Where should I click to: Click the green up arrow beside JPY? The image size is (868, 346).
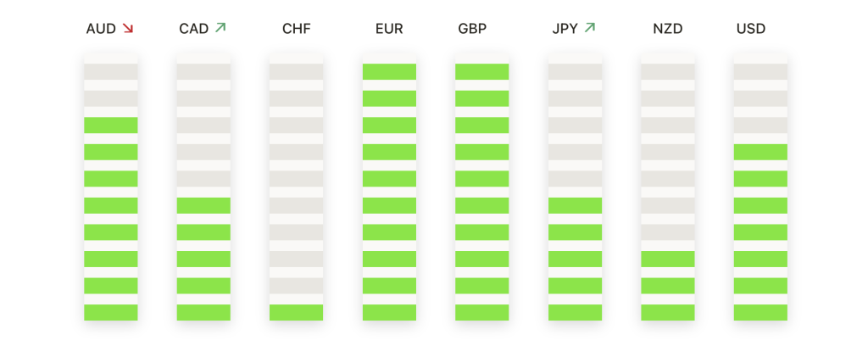click(590, 28)
